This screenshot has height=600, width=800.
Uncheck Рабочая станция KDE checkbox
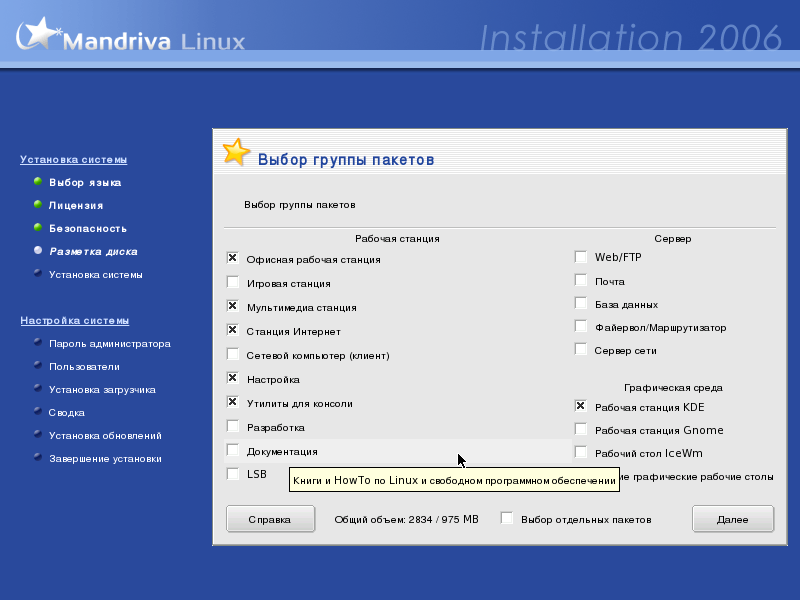click(x=581, y=406)
